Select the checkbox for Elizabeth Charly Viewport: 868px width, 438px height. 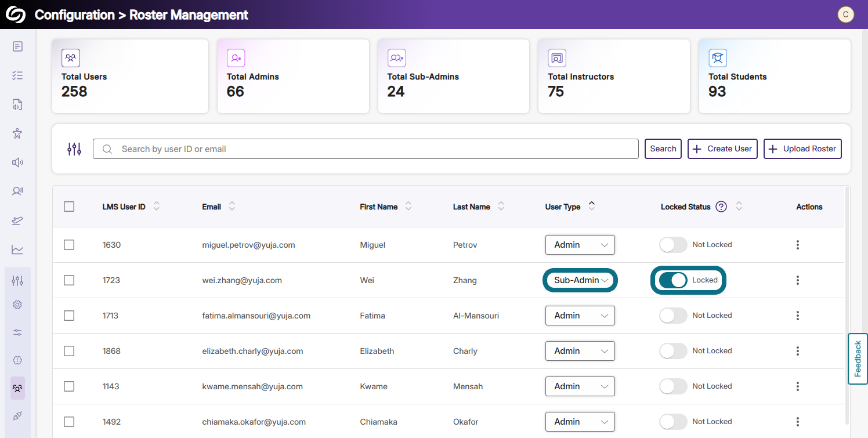pyautogui.click(x=69, y=351)
